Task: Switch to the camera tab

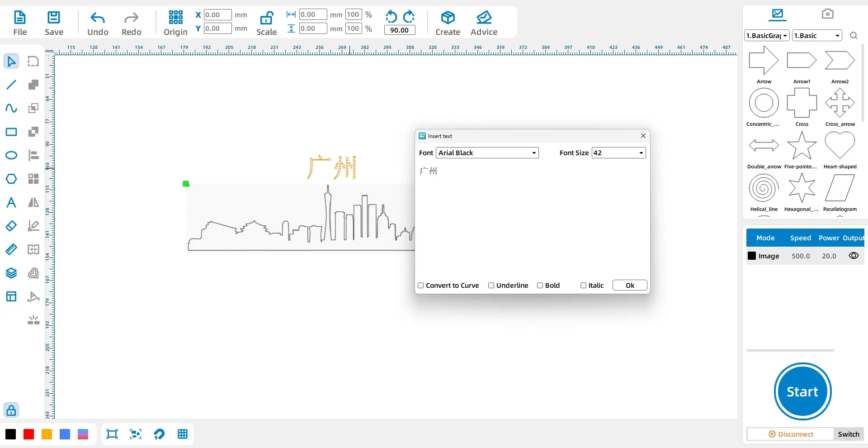Action: click(827, 14)
